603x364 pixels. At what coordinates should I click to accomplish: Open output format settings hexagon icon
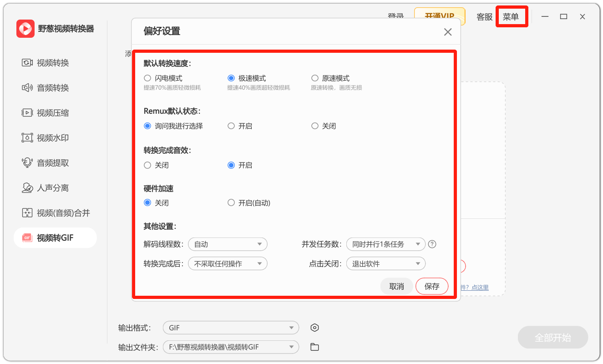point(314,328)
